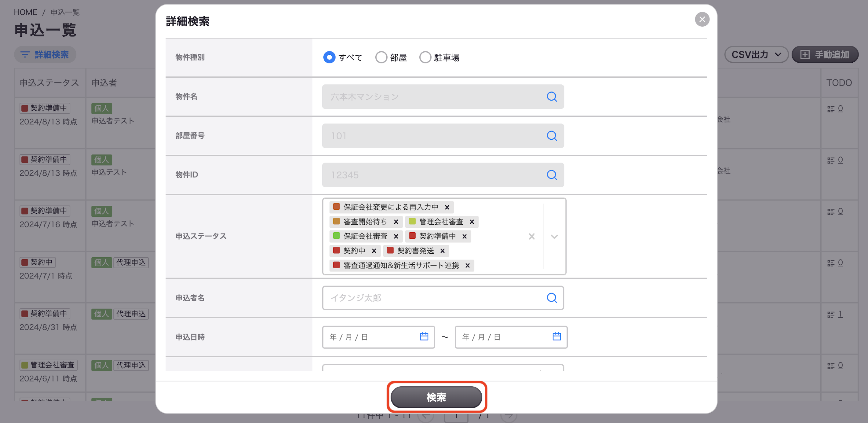868x423 pixels.
Task: Click the 申込テスト applicant name
Action: [x=109, y=172]
